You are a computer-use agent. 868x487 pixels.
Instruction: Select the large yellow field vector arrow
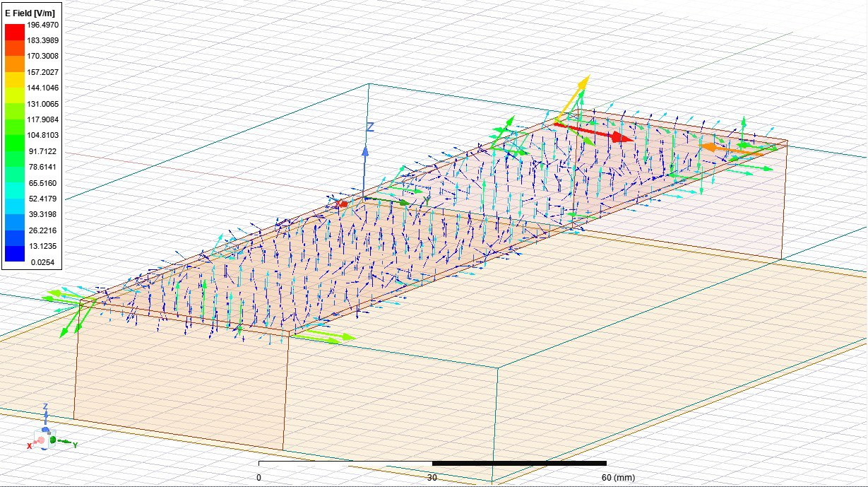point(572,98)
